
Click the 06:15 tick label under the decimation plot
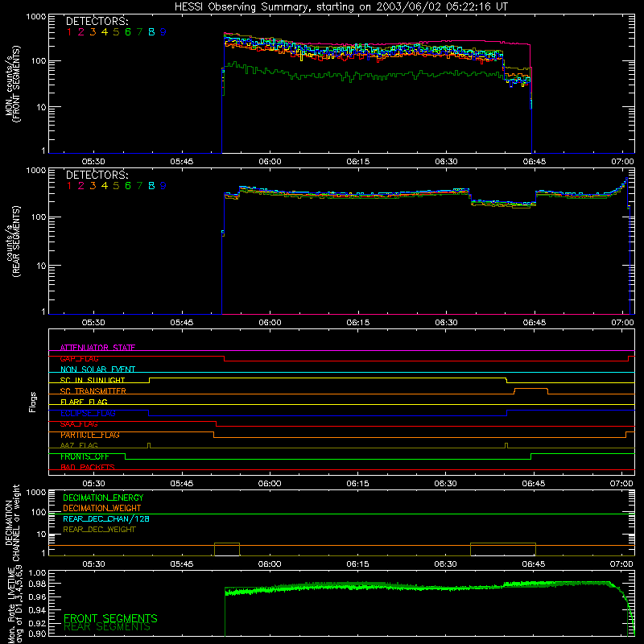click(x=357, y=564)
